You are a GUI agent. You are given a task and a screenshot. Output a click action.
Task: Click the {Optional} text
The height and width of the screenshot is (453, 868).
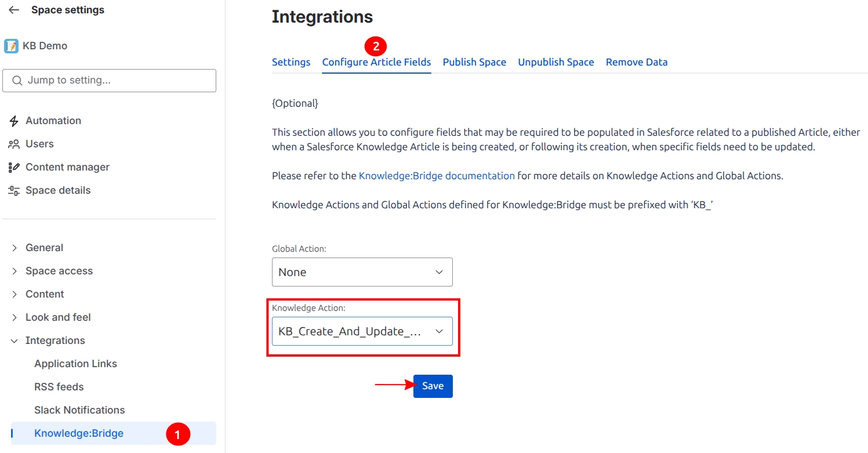pyautogui.click(x=295, y=103)
